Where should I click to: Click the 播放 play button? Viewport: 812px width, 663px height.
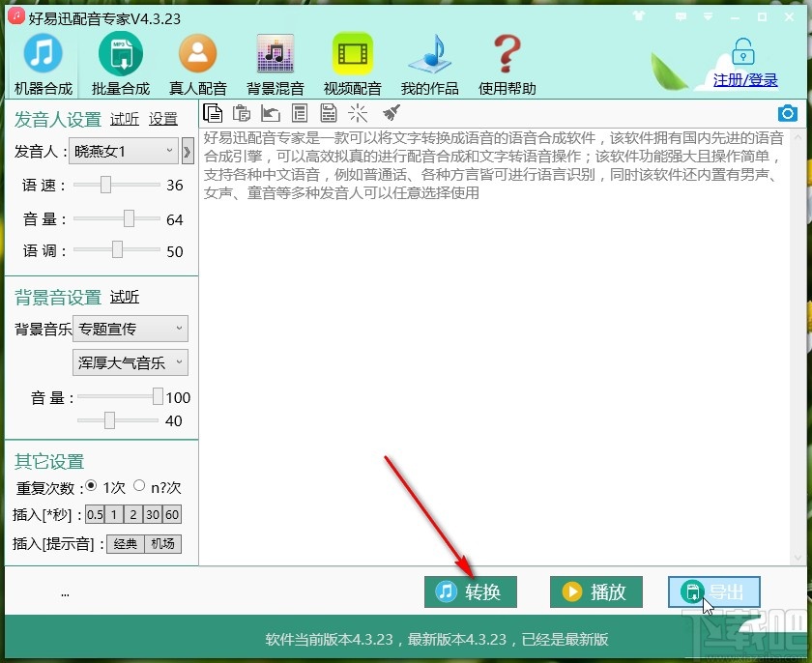click(x=596, y=591)
